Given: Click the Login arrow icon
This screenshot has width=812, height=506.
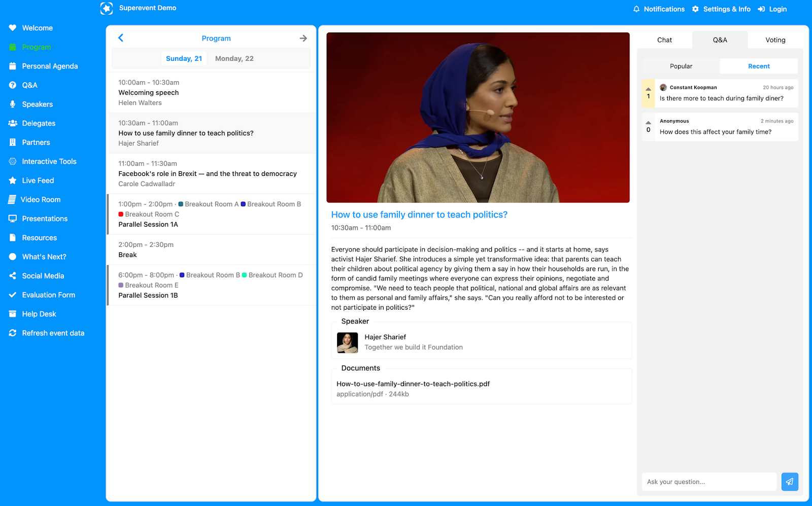Looking at the screenshot, I should (x=761, y=9).
